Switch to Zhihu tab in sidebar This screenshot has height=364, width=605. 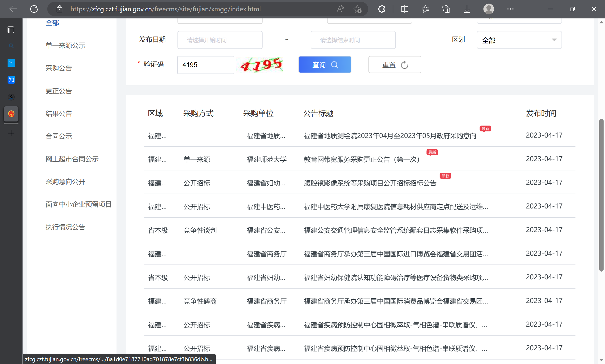[11, 80]
